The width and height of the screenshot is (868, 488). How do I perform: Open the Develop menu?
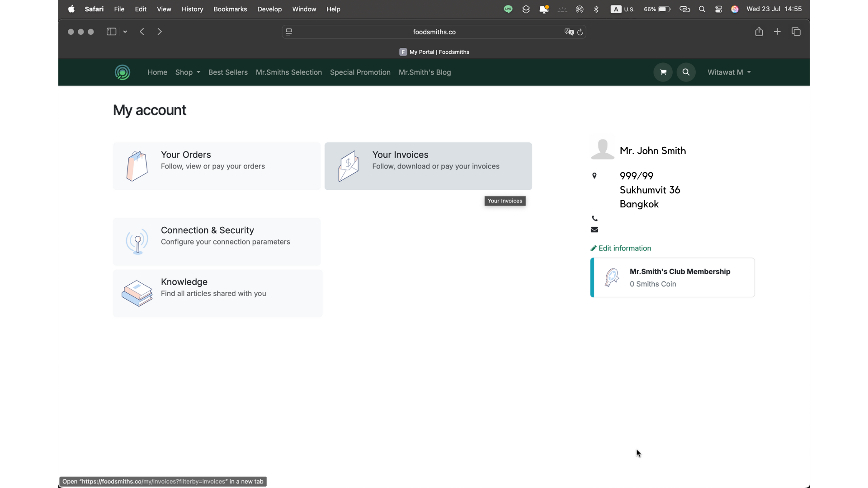pyautogui.click(x=270, y=9)
